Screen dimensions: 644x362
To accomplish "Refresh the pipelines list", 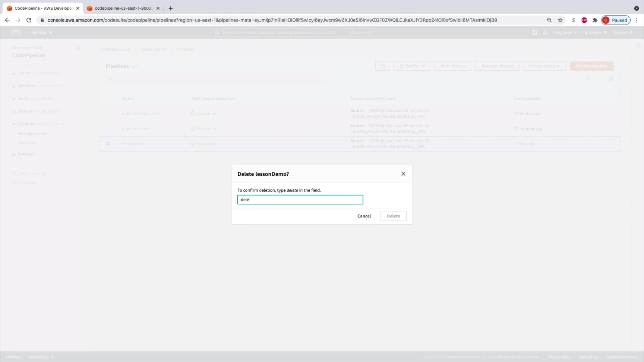I will click(x=383, y=66).
